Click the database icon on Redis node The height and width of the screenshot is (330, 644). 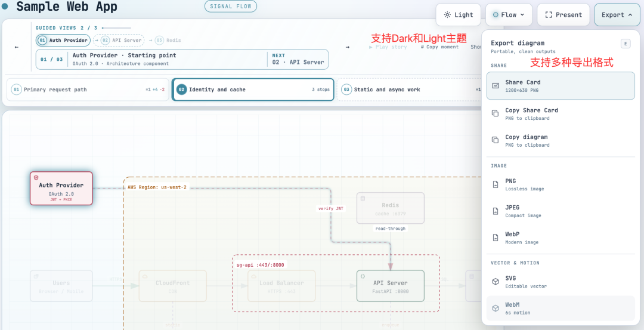[363, 199]
